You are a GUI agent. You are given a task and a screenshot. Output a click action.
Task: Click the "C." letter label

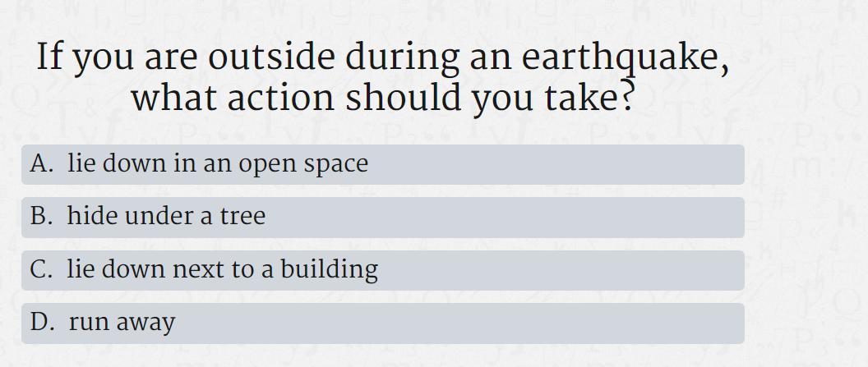coord(42,269)
